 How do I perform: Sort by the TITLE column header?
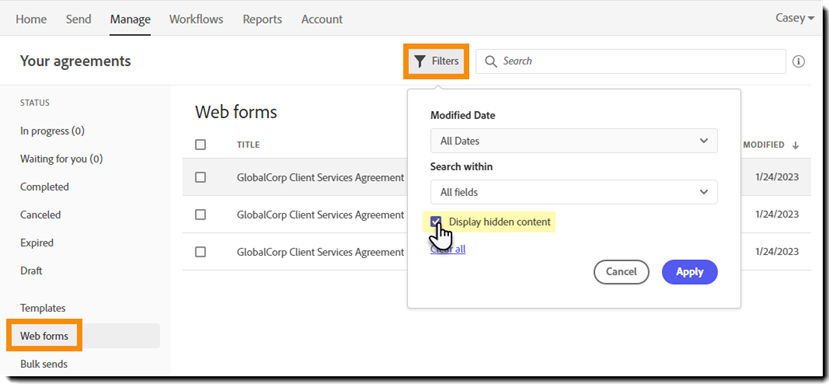coord(248,145)
